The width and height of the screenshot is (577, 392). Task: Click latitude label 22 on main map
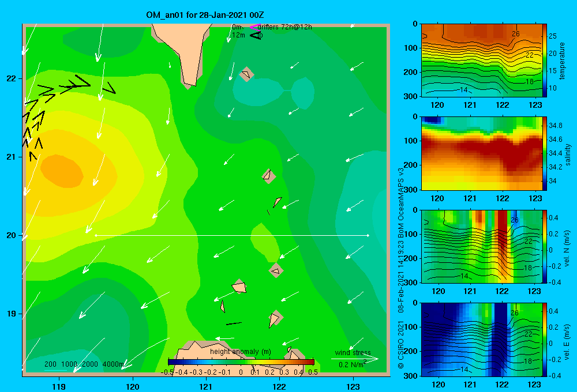pos(11,79)
